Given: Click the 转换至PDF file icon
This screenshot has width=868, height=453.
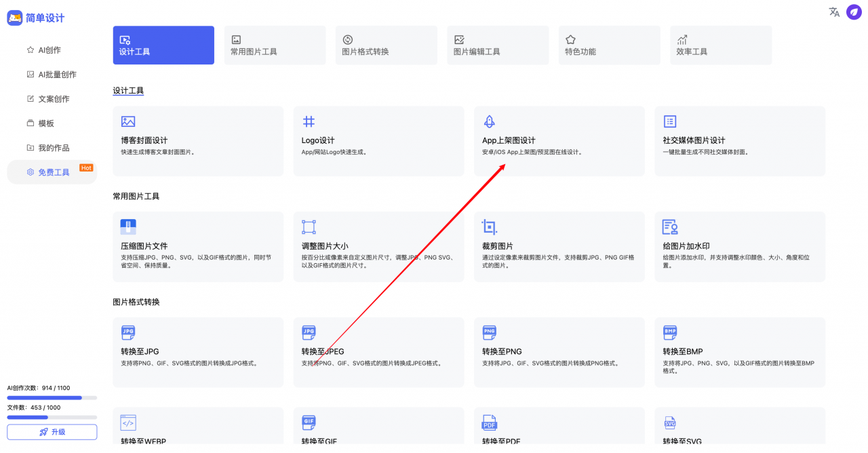Looking at the screenshot, I should click(x=490, y=423).
